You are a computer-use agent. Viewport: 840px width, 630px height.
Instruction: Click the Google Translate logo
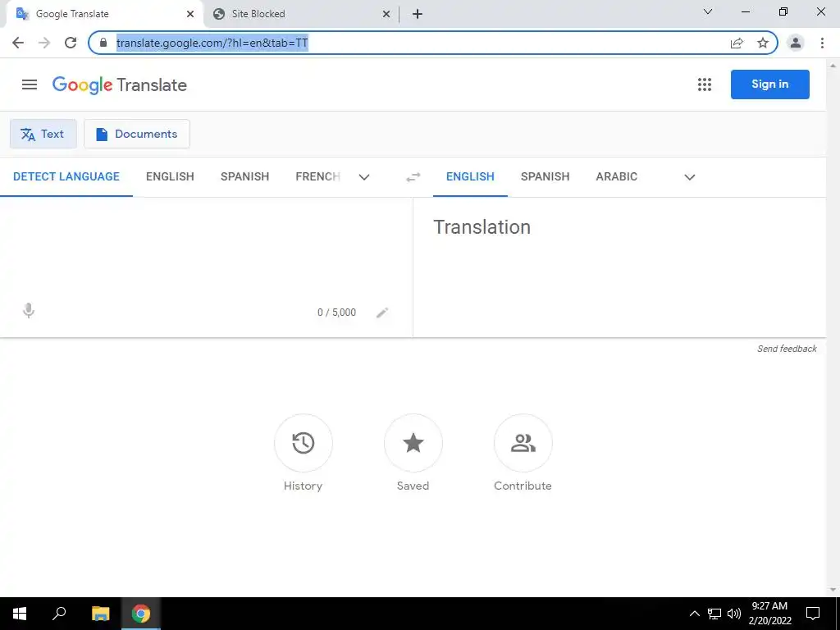tap(120, 85)
